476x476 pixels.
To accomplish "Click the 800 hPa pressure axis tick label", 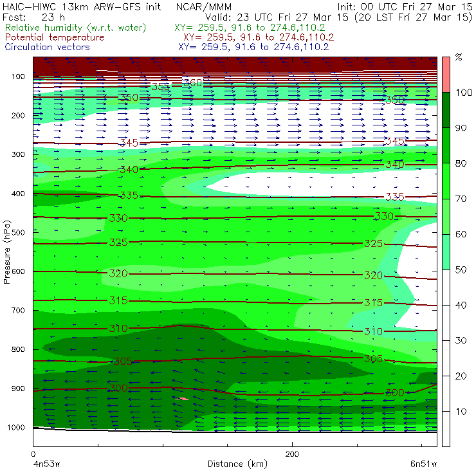I will click(x=18, y=349).
